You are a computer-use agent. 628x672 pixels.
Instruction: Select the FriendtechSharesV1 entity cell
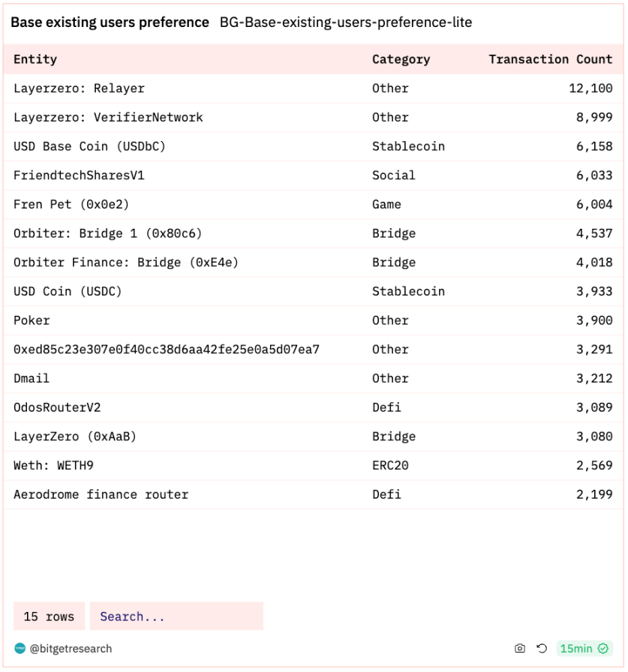click(x=79, y=175)
